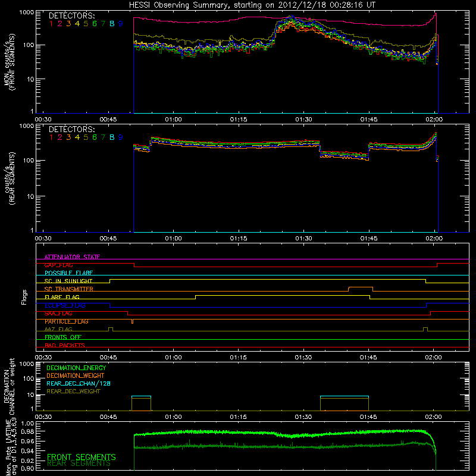Click the 00:45 tick label under front segments panel

[x=108, y=120]
